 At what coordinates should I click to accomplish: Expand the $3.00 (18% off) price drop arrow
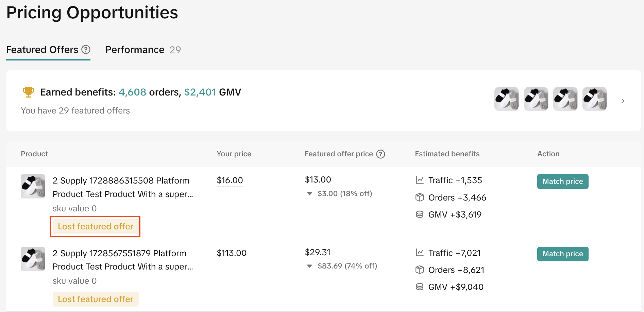tap(309, 194)
